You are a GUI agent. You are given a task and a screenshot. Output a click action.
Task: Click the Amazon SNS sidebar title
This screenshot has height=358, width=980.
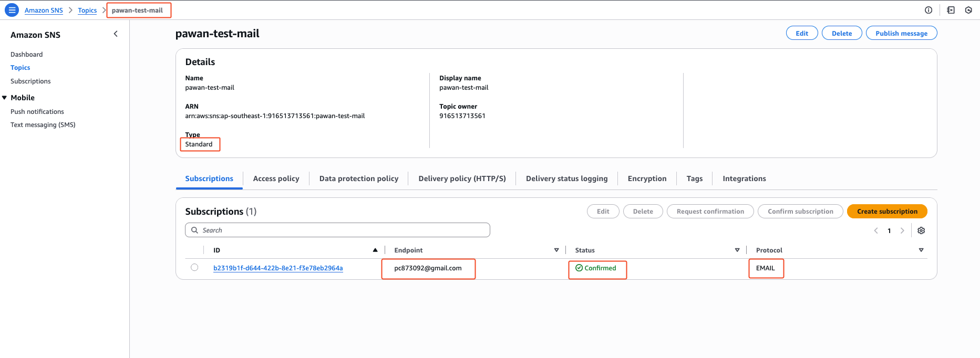pyautogui.click(x=35, y=35)
